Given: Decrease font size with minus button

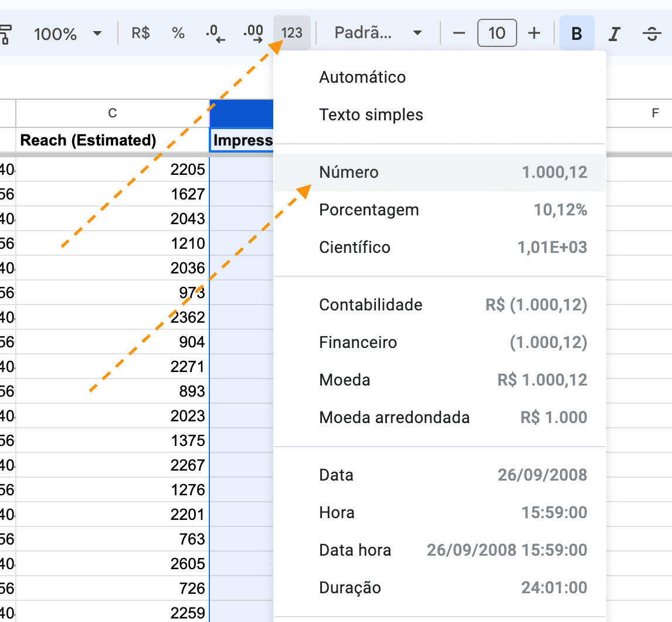Looking at the screenshot, I should click(x=459, y=33).
